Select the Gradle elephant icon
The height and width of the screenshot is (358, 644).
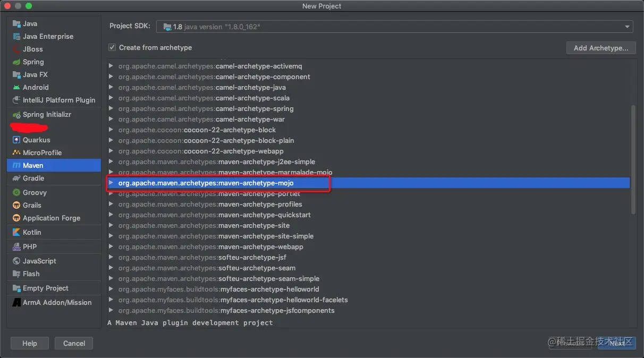pyautogui.click(x=16, y=178)
